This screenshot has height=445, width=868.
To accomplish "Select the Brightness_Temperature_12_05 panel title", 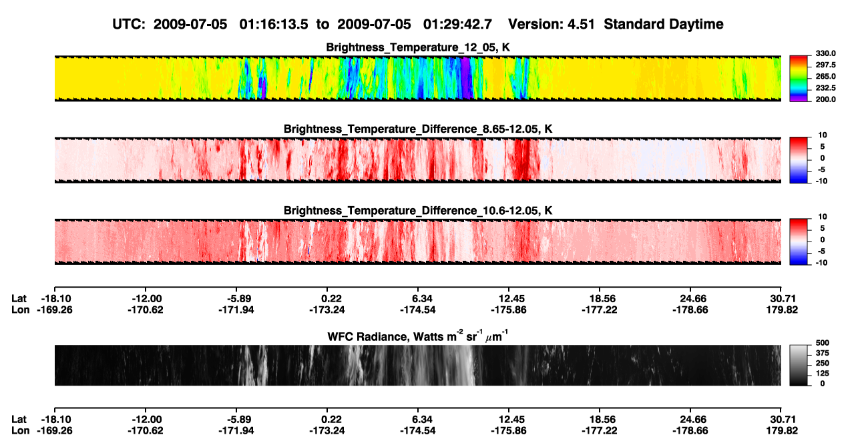I will point(418,47).
